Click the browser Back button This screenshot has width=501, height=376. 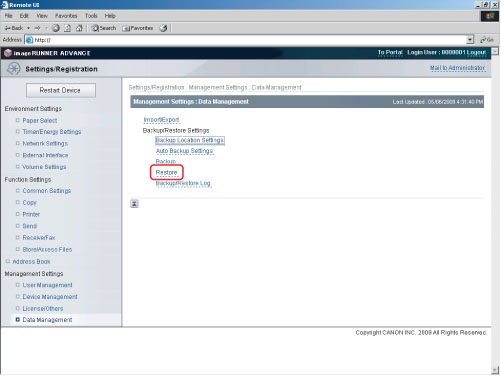pos(14,28)
